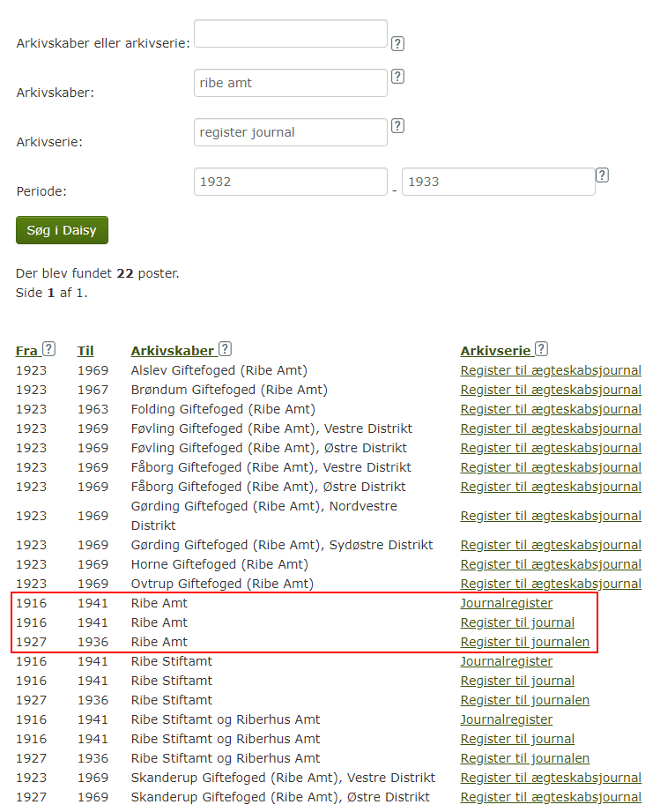This screenshot has height=812, width=660.
Task: Click 'Ovtrup Giftefoged (Ribe Amt)' text
Action: coord(222,585)
